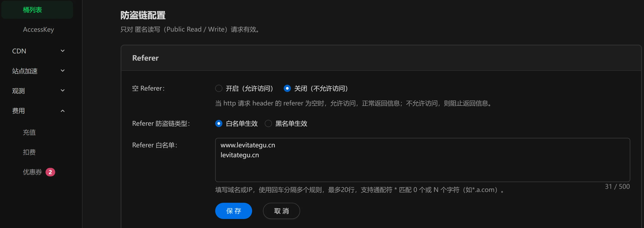Click the 观测 menu label
This screenshot has width=644, height=228.
coord(18,91)
